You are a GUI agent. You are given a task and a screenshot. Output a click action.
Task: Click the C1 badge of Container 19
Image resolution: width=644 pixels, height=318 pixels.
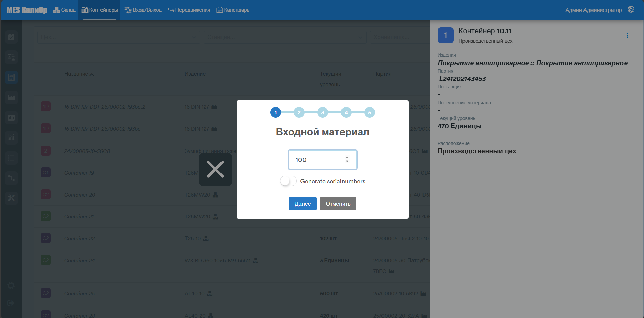46,173
